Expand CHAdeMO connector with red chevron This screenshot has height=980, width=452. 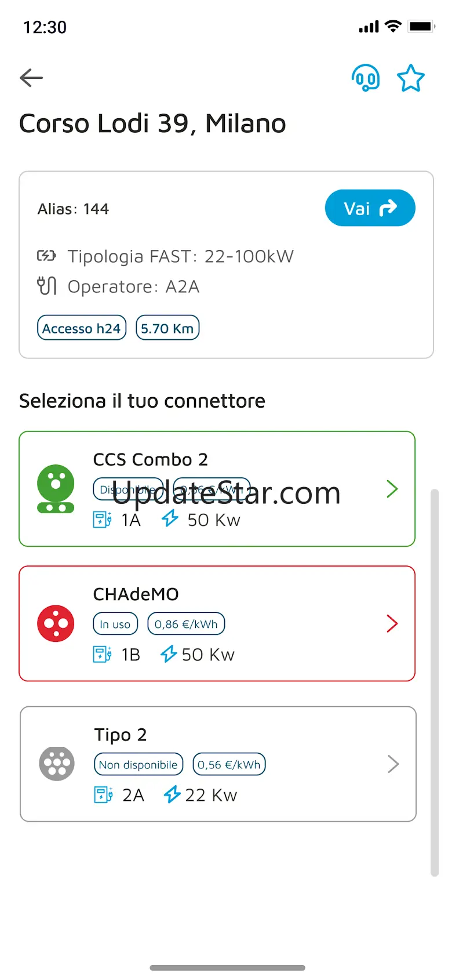point(392,623)
